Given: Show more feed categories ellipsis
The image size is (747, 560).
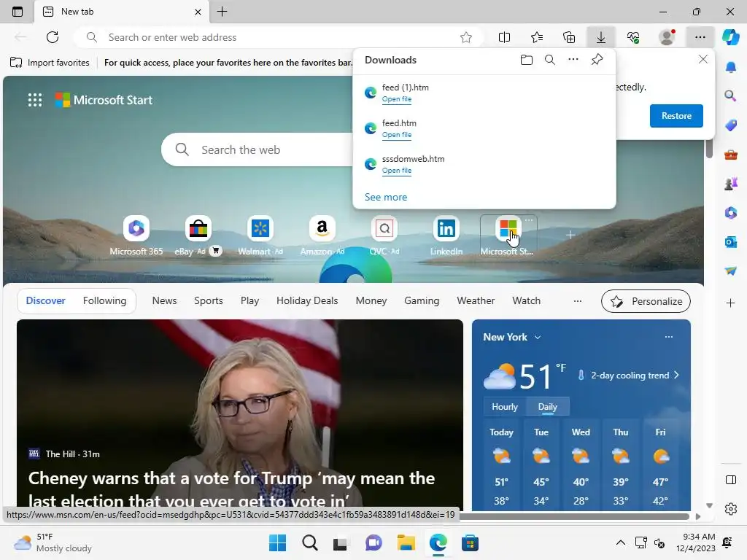Looking at the screenshot, I should pyautogui.click(x=578, y=301).
